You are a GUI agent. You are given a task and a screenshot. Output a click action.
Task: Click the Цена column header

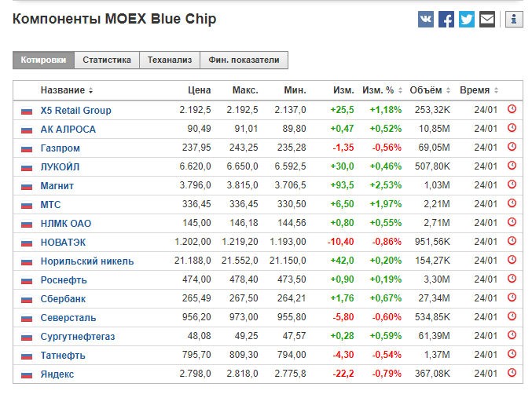click(x=200, y=90)
